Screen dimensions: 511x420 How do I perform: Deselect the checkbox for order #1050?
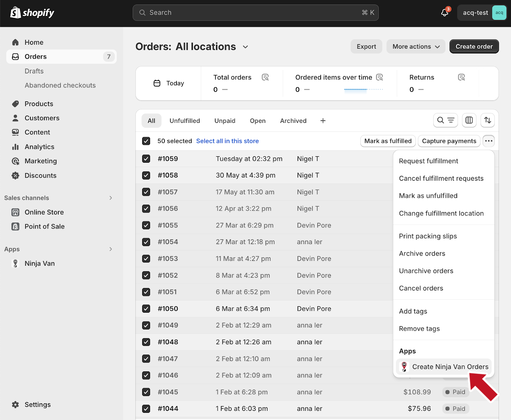(146, 309)
